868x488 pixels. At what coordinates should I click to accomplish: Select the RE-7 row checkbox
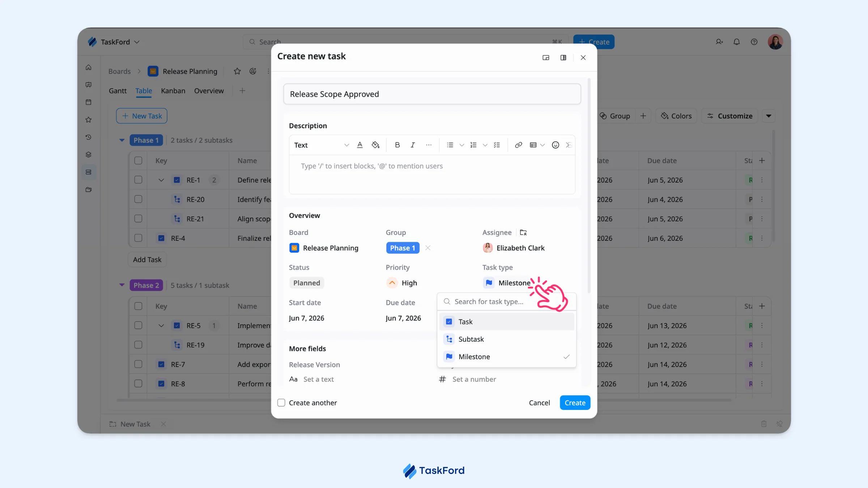(x=138, y=364)
